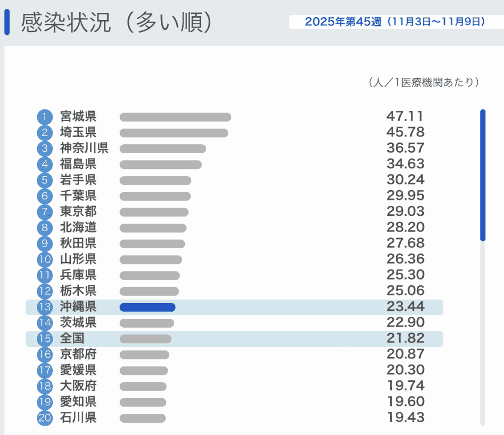Screen dimensions: 504x435
Task: Click the 感染状況（多い順） heading
Action: pos(117,24)
